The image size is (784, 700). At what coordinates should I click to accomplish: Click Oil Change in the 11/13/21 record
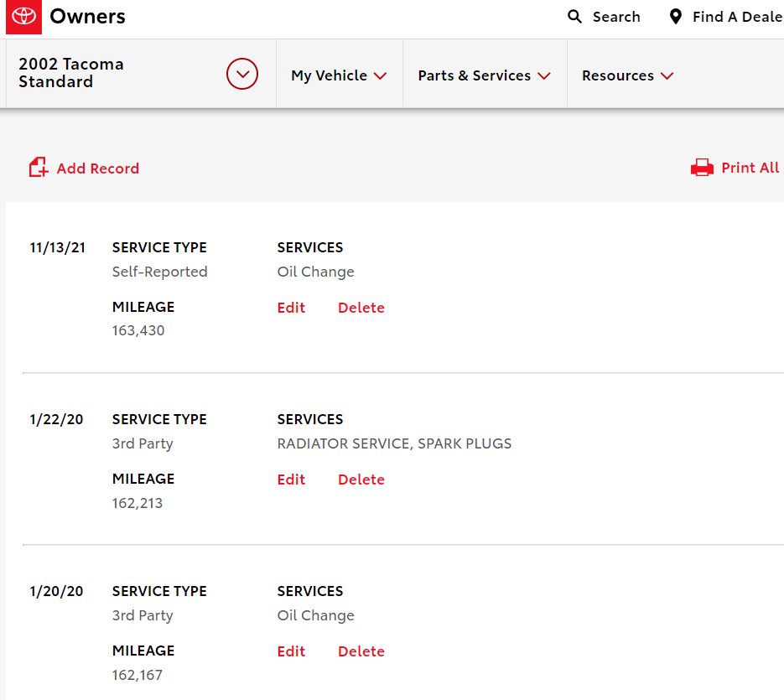click(315, 272)
